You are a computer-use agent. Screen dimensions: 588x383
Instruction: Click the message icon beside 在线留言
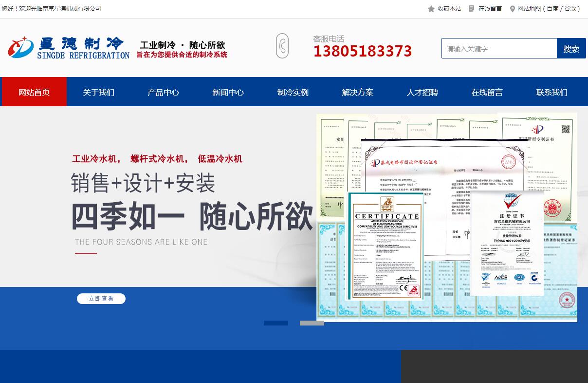click(471, 9)
